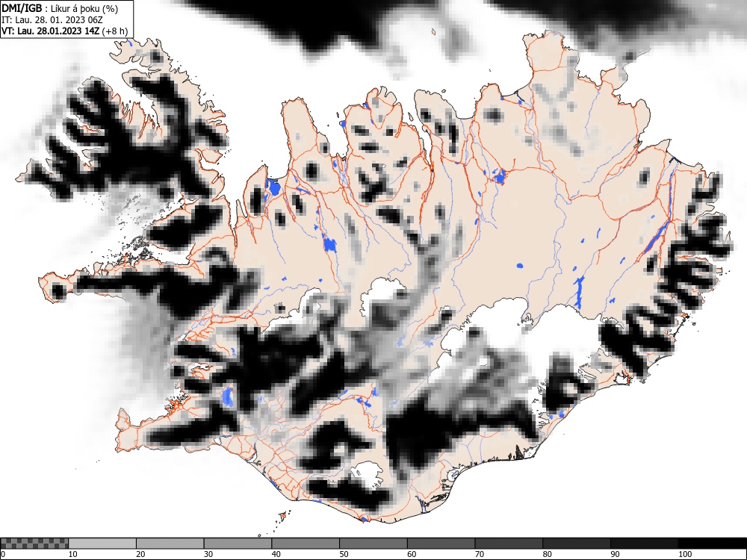The image size is (747, 560).
Task: Click the legend label "90"
Action: [x=615, y=554]
